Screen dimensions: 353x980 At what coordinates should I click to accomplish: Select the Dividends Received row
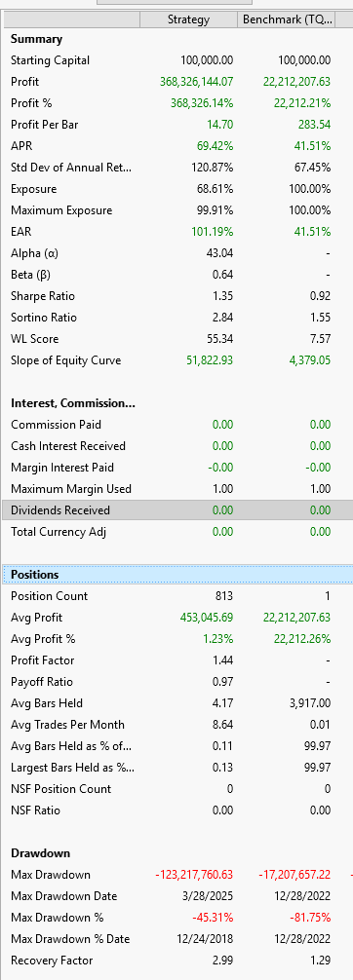click(177, 510)
